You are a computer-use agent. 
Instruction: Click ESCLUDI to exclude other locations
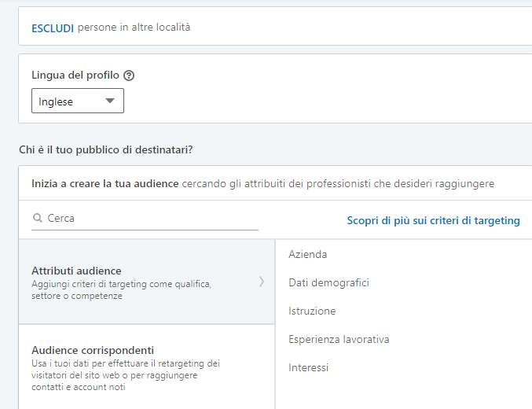point(53,28)
